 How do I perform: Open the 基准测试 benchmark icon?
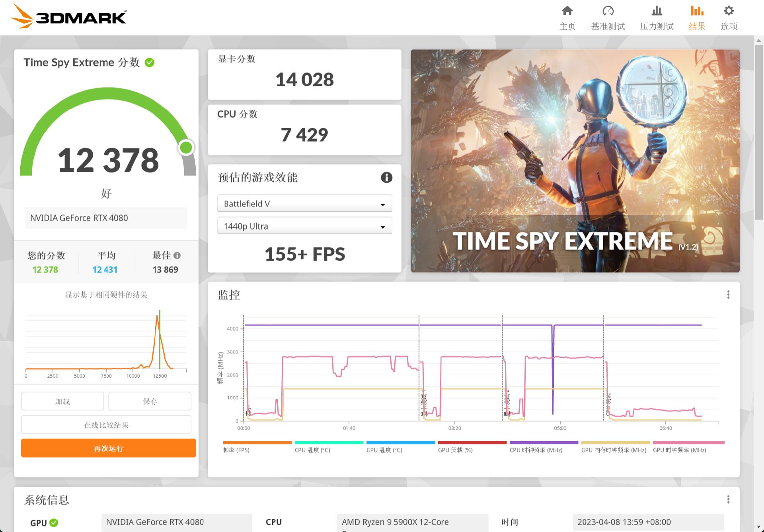click(608, 18)
